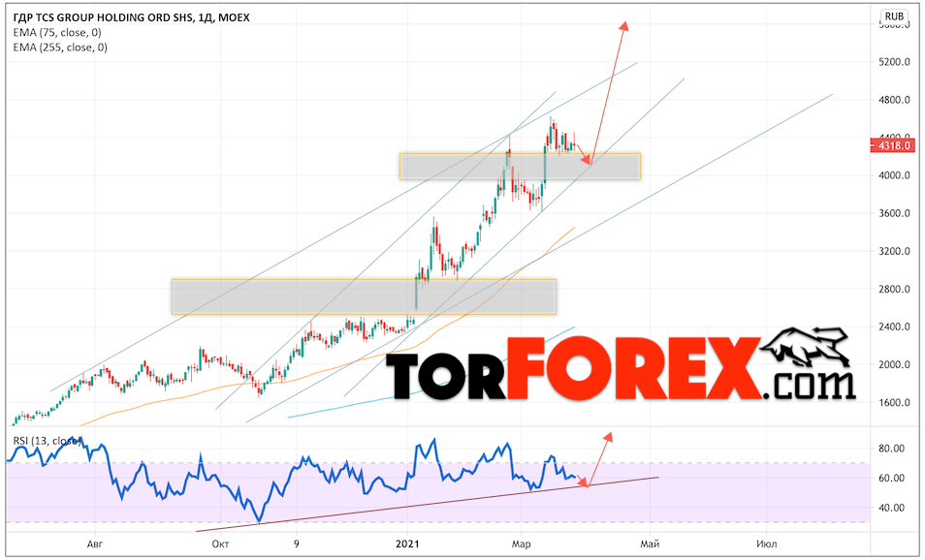The height and width of the screenshot is (560, 925).
Task: Click the 1600.0 price axis value
Action: pyautogui.click(x=894, y=403)
